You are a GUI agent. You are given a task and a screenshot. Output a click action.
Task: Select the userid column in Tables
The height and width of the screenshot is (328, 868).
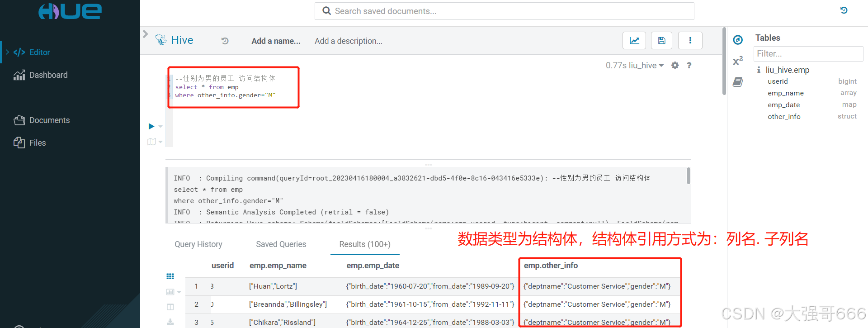point(778,81)
